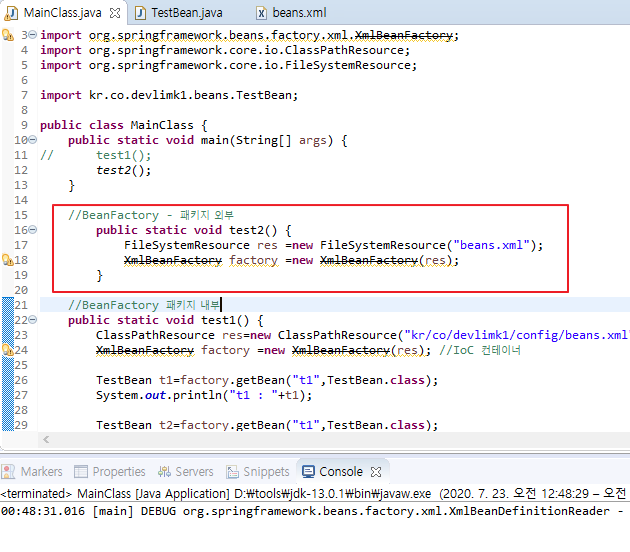
Task: Click the commented-out test1() call
Action: click(x=124, y=155)
